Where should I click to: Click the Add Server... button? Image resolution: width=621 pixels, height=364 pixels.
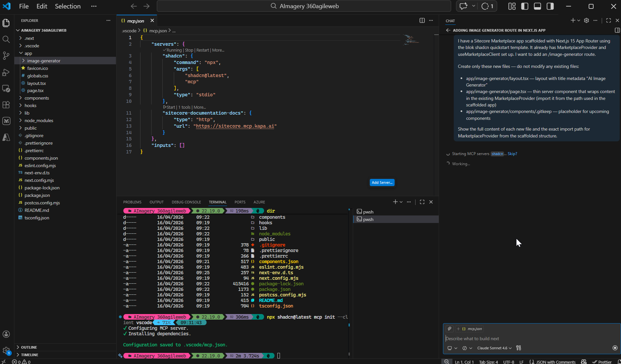(382, 182)
